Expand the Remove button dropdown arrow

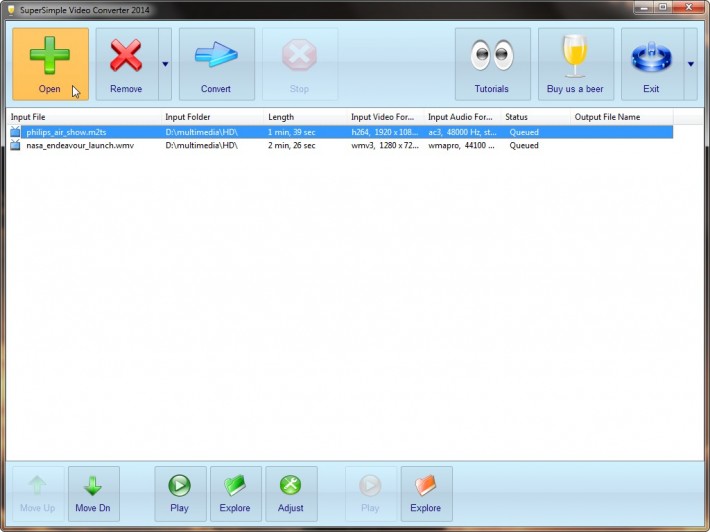[165, 64]
